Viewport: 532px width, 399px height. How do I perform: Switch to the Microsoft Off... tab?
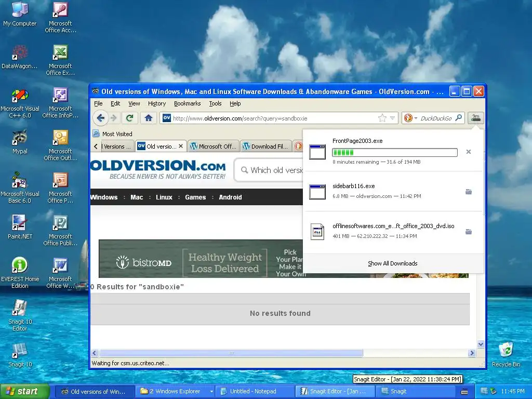click(214, 146)
